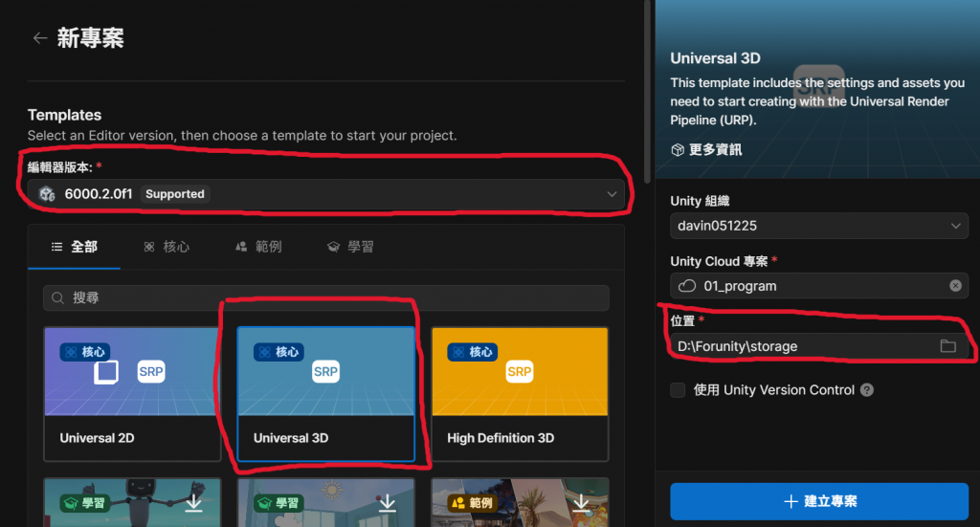Click the 學習 badge on the sun scene template
Viewport: 980px width, 527px height.
(x=278, y=503)
